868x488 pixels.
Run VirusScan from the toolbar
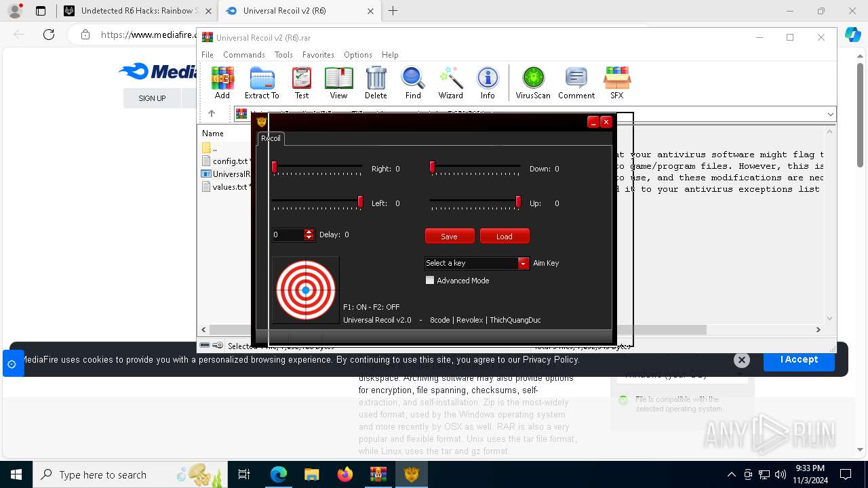click(x=533, y=83)
